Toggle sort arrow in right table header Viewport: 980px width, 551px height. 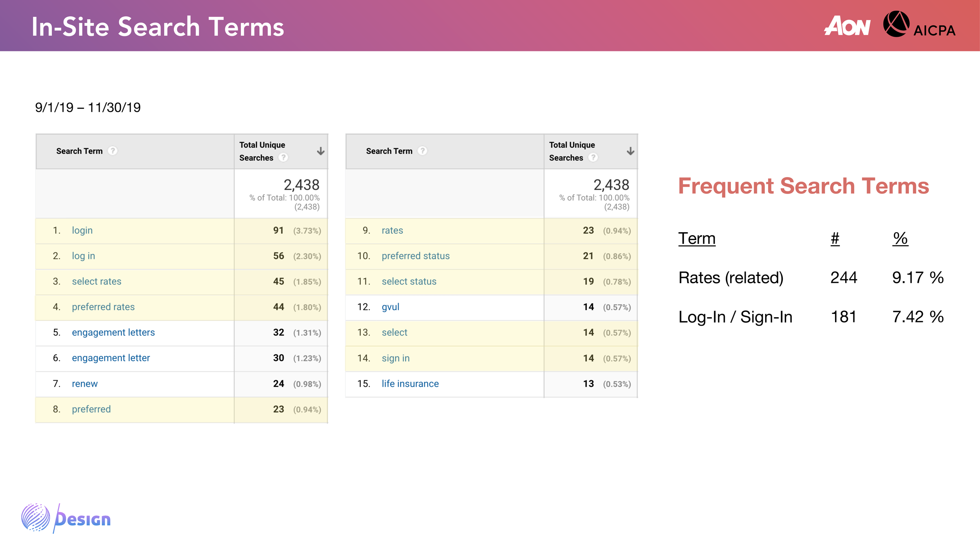point(630,151)
